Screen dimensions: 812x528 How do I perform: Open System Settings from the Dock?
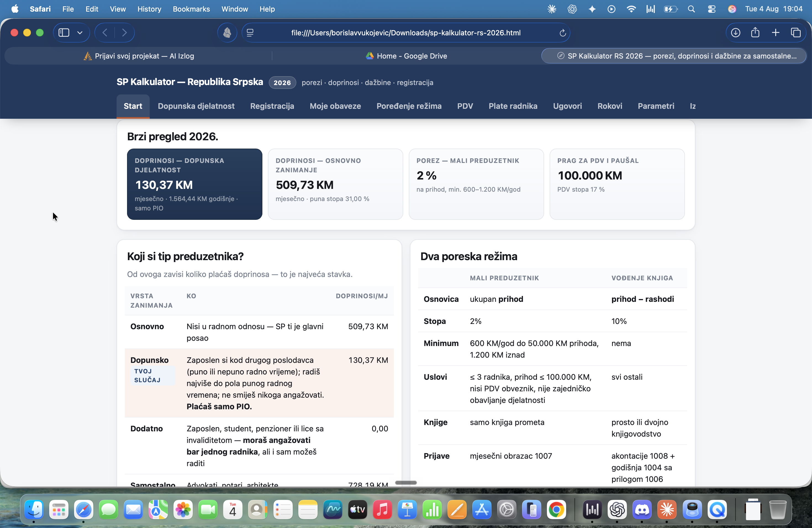pyautogui.click(x=507, y=509)
